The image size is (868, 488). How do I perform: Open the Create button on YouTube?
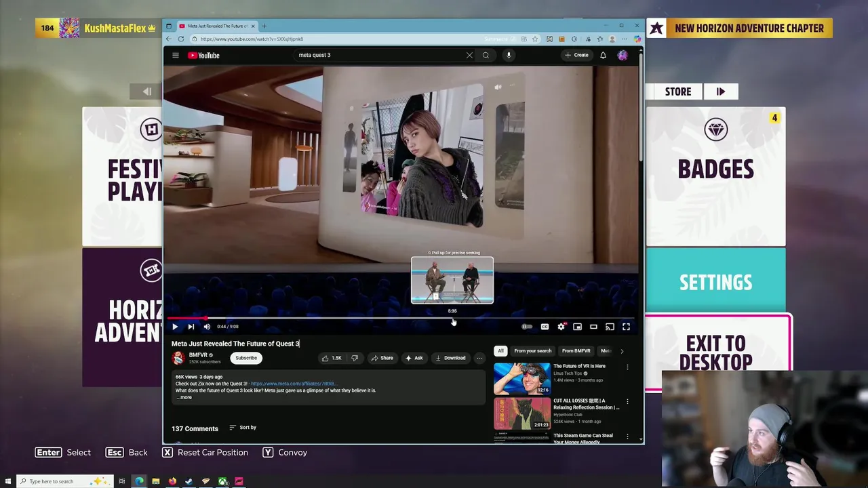point(576,55)
